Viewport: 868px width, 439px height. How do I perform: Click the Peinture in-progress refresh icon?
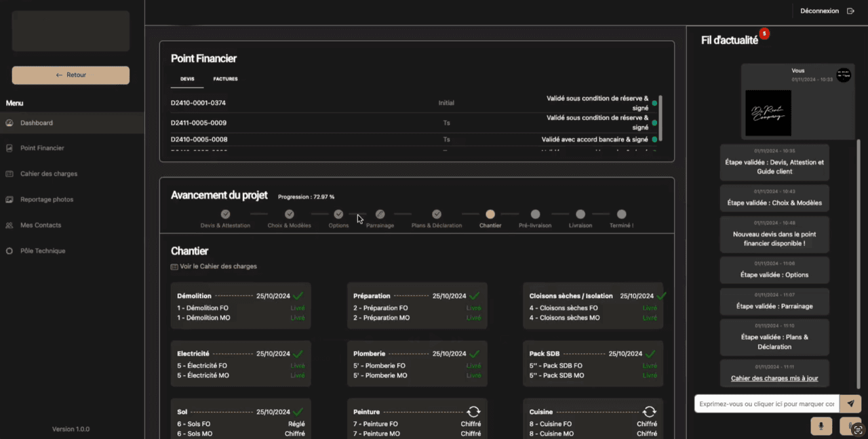point(473,411)
